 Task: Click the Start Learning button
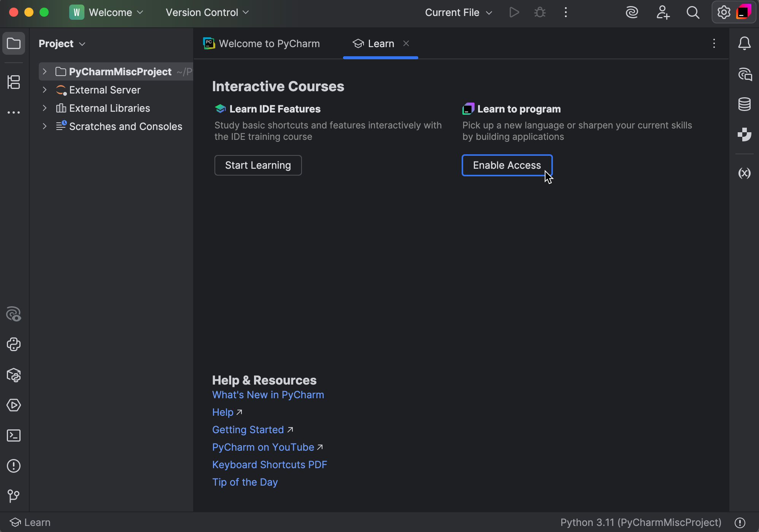257,165
